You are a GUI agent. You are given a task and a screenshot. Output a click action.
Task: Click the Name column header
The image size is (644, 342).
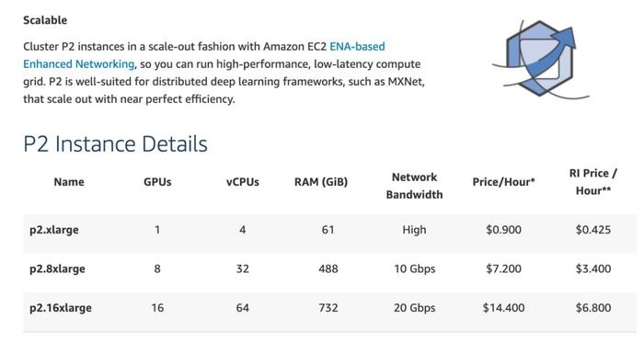click(x=69, y=182)
